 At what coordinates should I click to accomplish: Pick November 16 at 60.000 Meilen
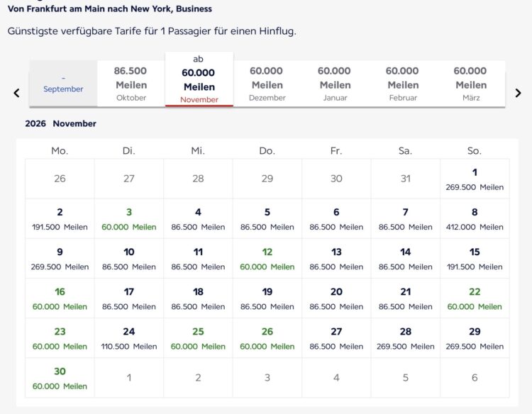pos(60,298)
